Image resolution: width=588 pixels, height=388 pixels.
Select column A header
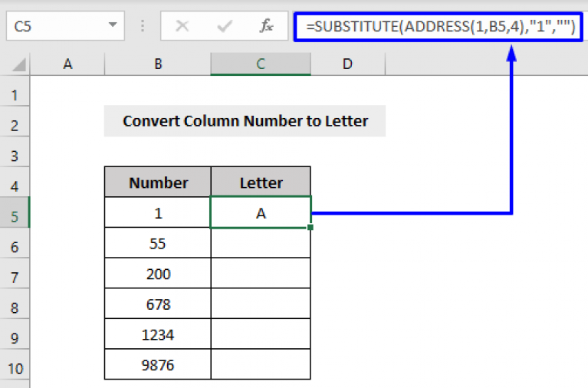click(x=67, y=64)
